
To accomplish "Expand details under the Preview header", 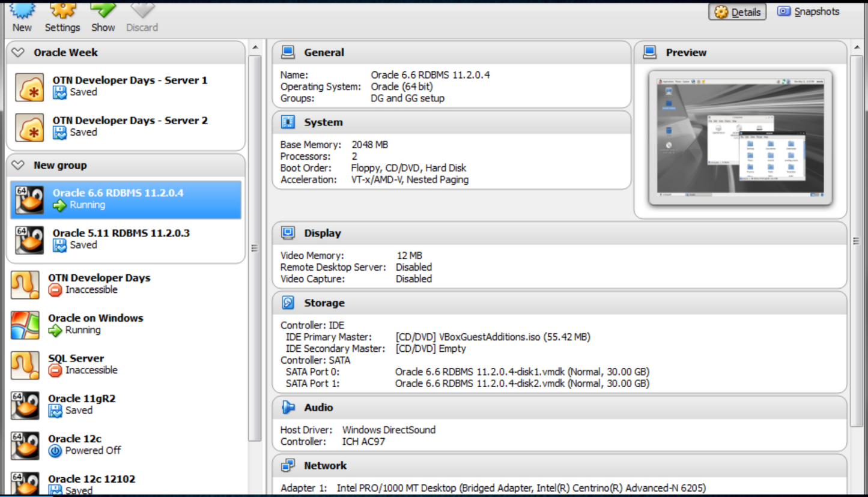I will [651, 52].
